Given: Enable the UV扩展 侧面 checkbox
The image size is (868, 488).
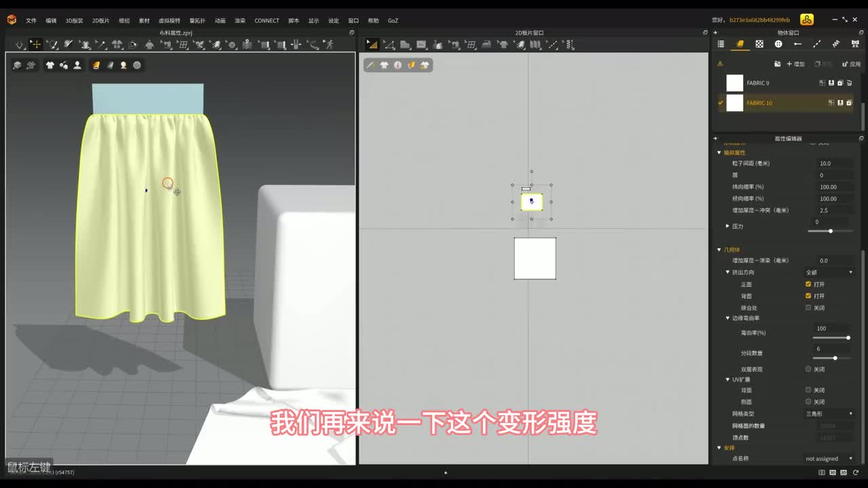Looking at the screenshot, I should coord(808,402).
